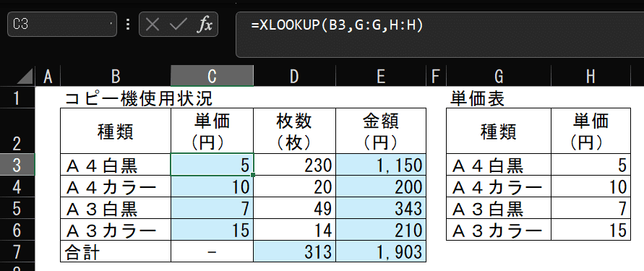644x271 pixels.
Task: Click the Enter checkmark formula bar icon
Action: (x=179, y=25)
